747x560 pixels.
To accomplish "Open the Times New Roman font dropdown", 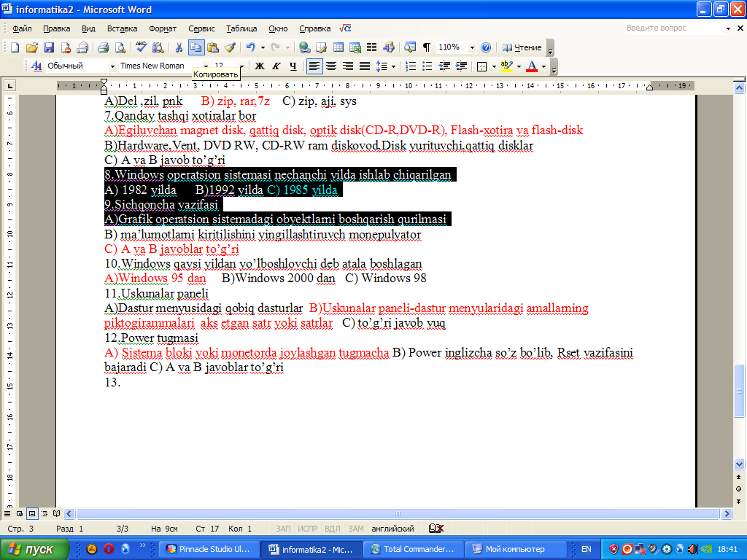I will pos(206,66).
